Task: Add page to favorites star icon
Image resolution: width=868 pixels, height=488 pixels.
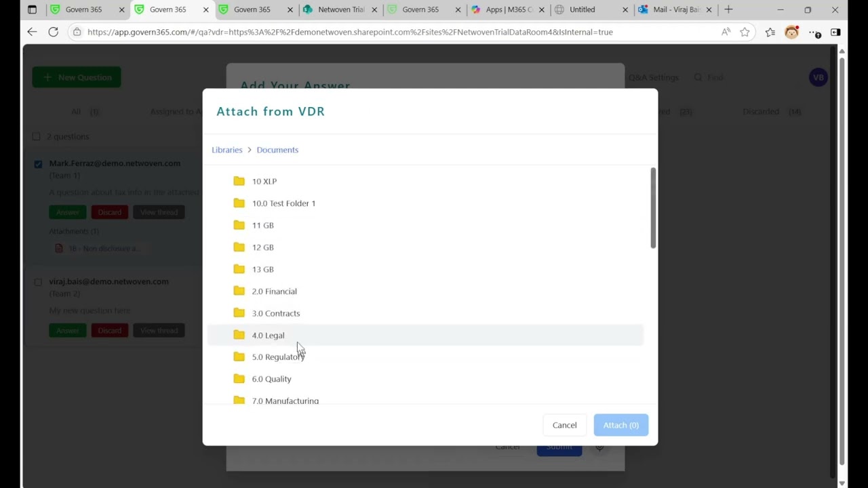Action: pyautogui.click(x=745, y=32)
